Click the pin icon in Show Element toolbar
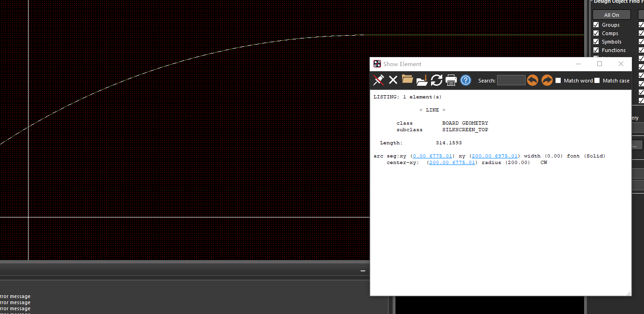 pos(378,80)
